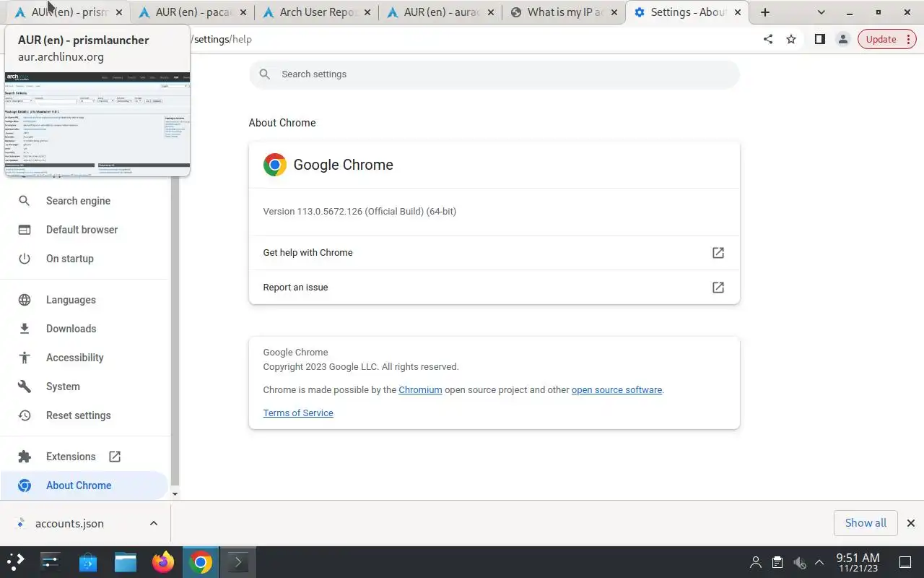The image size is (924, 578).
Task: Open On startup settings
Action: coord(84,259)
